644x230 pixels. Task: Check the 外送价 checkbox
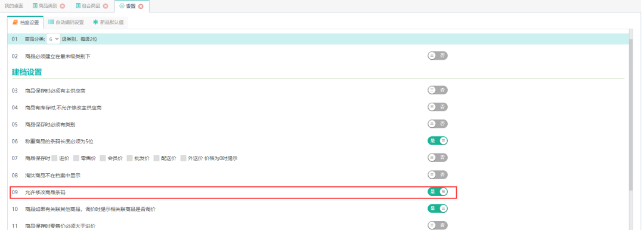(x=183, y=158)
